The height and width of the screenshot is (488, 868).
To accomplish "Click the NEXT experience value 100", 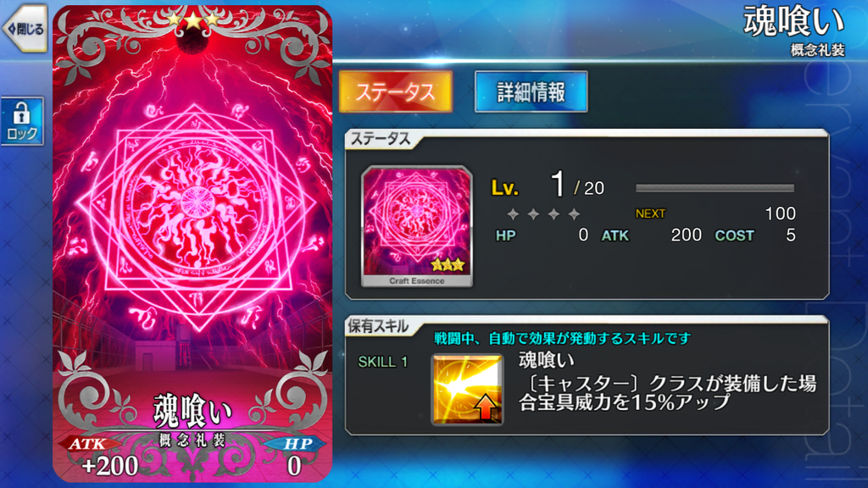I will click(x=780, y=213).
